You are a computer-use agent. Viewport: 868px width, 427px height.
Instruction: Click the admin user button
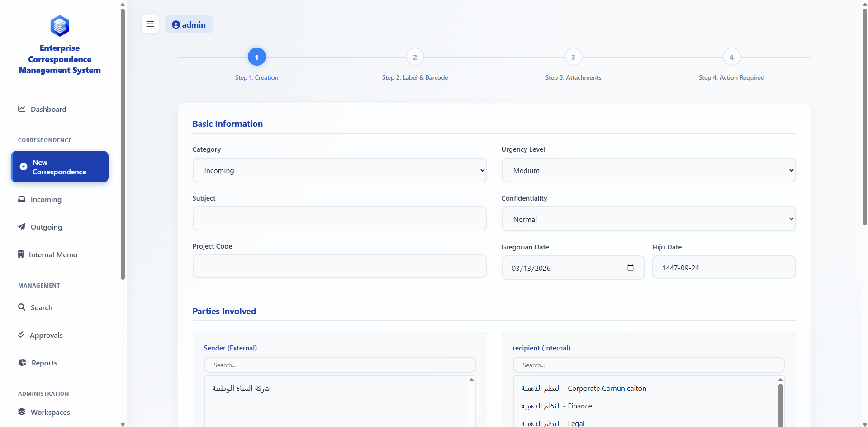pyautogui.click(x=189, y=24)
